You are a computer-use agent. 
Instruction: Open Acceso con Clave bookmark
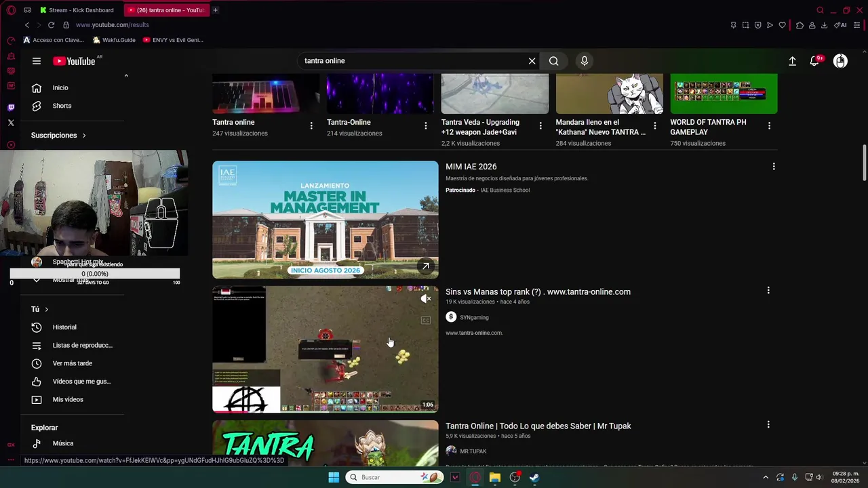[x=54, y=40]
